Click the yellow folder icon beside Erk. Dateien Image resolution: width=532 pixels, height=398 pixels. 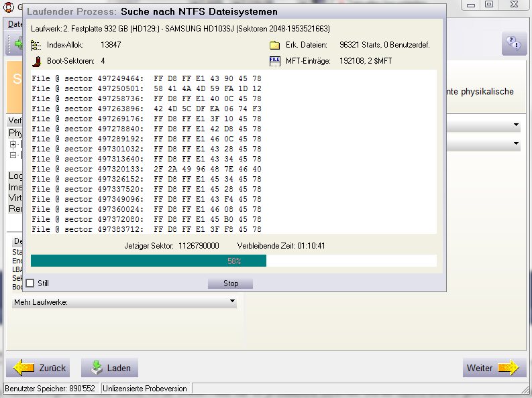tap(274, 46)
